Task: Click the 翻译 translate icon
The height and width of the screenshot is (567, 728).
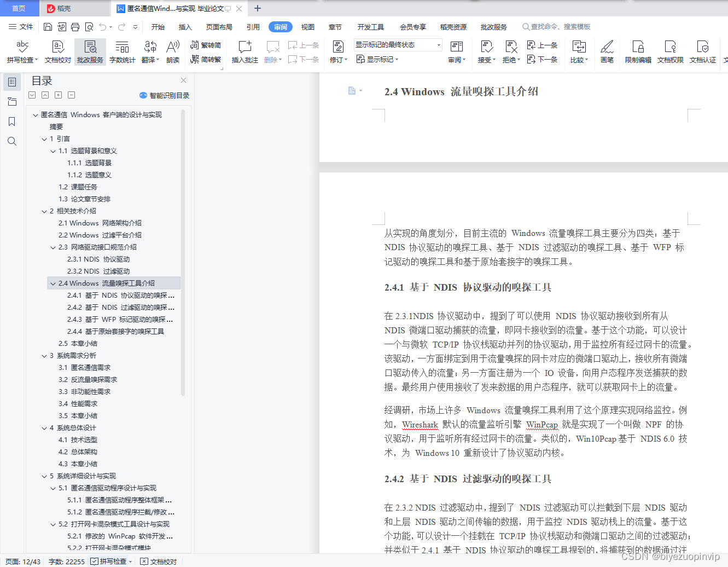Action: 149,52
